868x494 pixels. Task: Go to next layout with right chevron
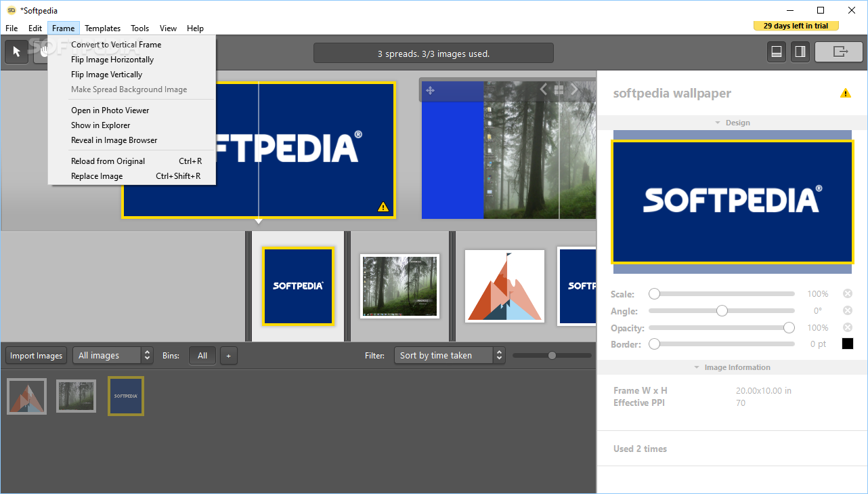[x=575, y=89]
